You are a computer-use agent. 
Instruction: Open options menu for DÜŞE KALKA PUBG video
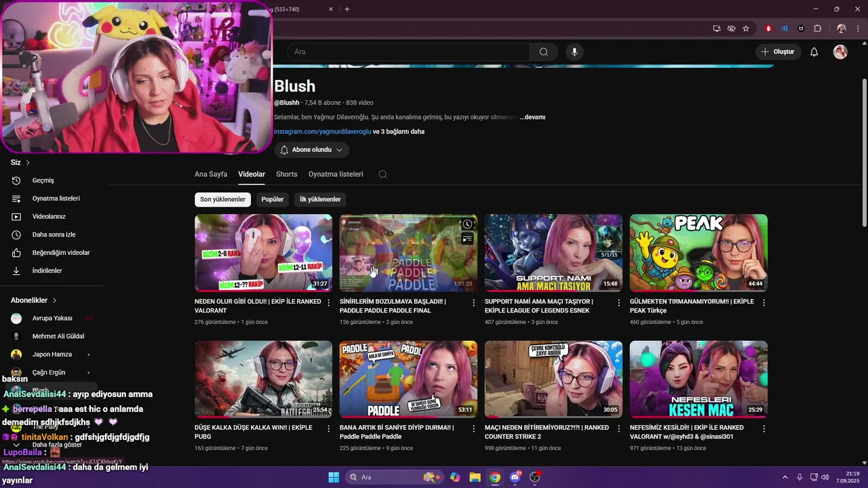point(329,429)
